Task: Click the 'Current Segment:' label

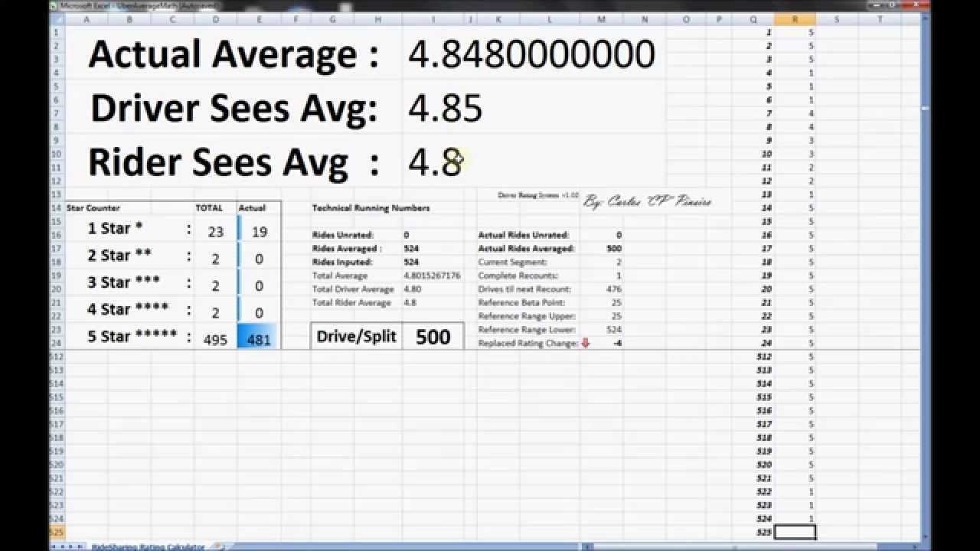Action: (x=513, y=262)
